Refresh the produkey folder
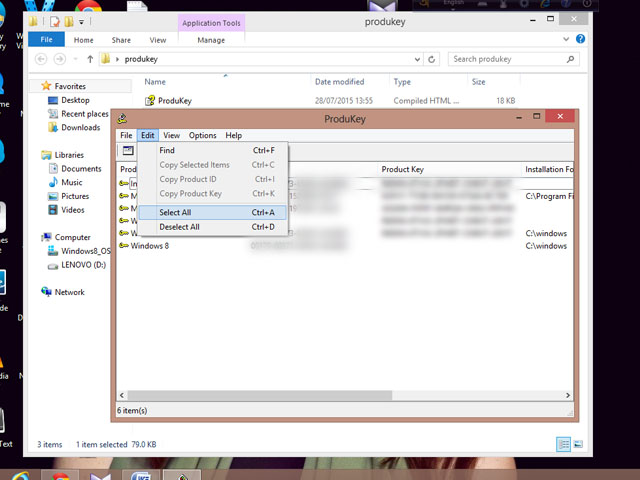The height and width of the screenshot is (480, 640). pos(431,60)
